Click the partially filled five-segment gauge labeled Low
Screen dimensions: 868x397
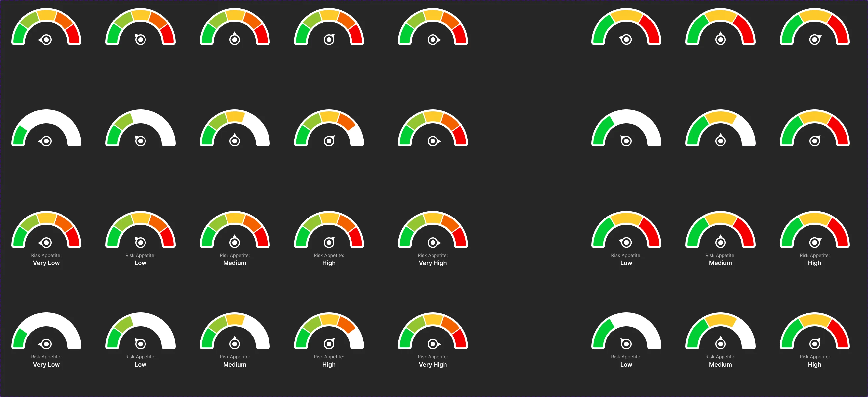[x=141, y=331]
